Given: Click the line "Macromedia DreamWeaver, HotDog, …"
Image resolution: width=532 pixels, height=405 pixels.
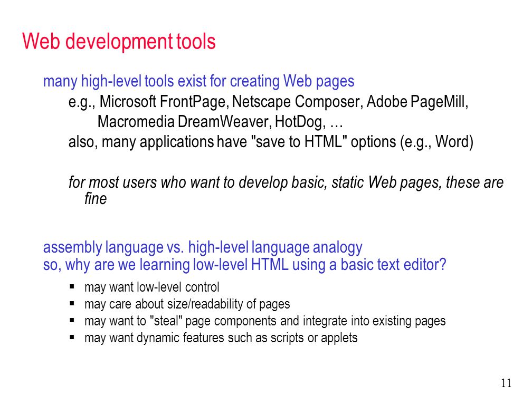Looking at the screenshot, I should click(x=220, y=122).
